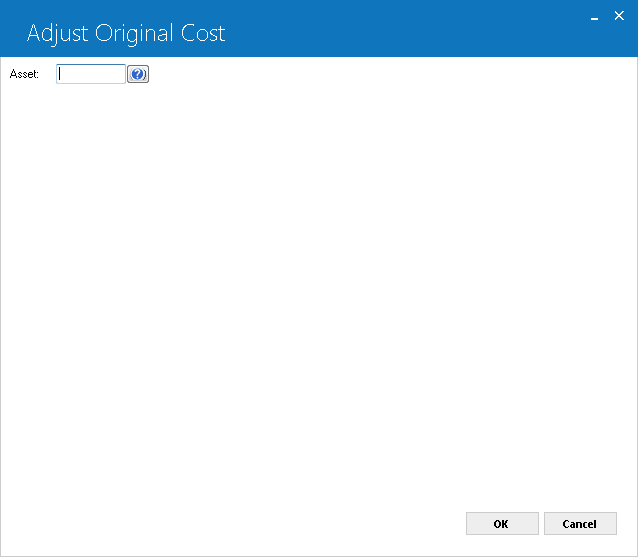This screenshot has height=557, width=638.
Task: Dismiss the dialog using Cancel
Action: (x=580, y=524)
